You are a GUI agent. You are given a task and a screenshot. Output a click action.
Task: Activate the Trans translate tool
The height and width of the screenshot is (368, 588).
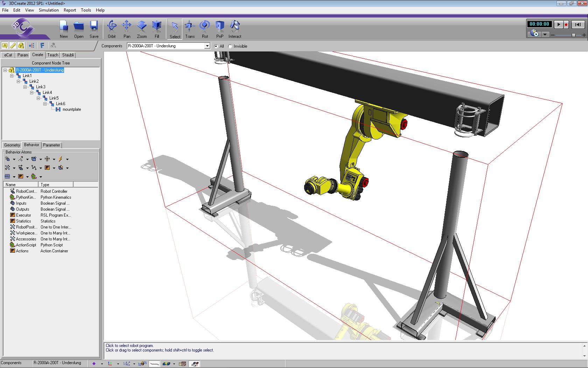coord(190,28)
